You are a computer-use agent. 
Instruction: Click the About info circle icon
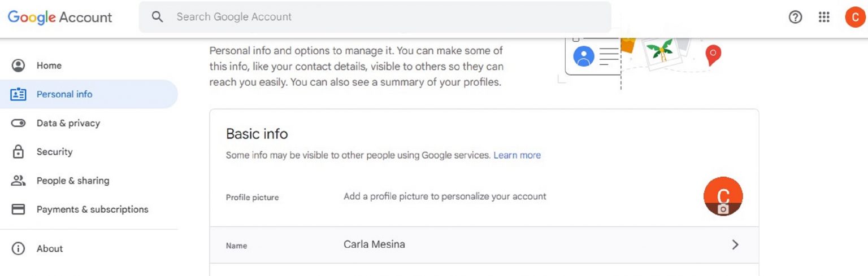(19, 249)
